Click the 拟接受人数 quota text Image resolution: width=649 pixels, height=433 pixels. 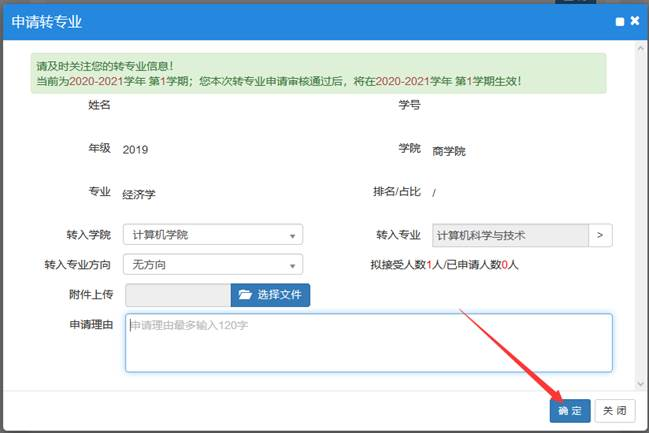(x=444, y=265)
